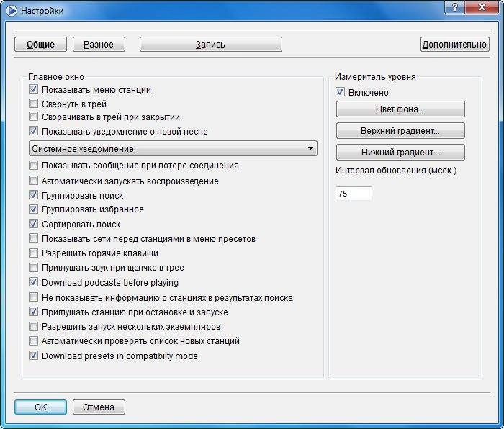Choose background color via Цвет фона
504x429 pixels.
[x=400, y=109]
